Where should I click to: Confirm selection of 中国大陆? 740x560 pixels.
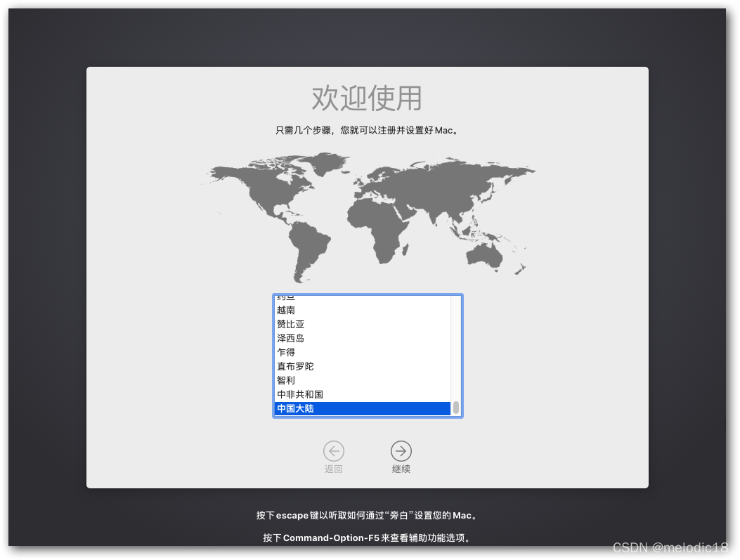295,408
